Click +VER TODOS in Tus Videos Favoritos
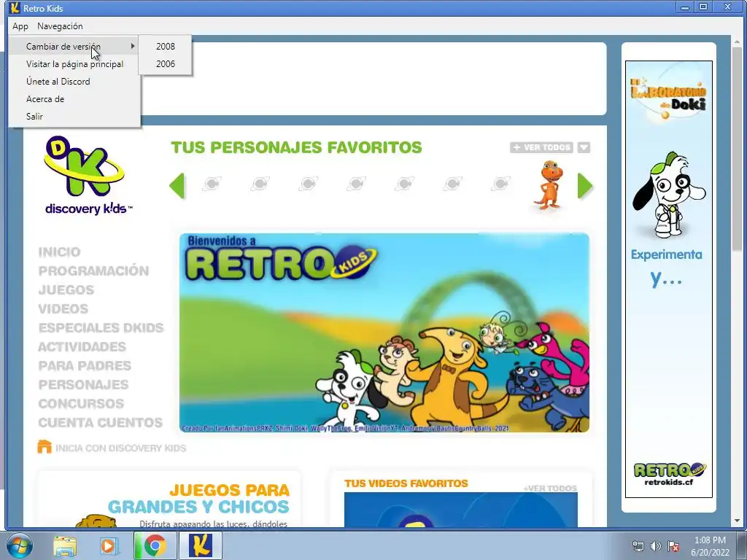 click(550, 489)
